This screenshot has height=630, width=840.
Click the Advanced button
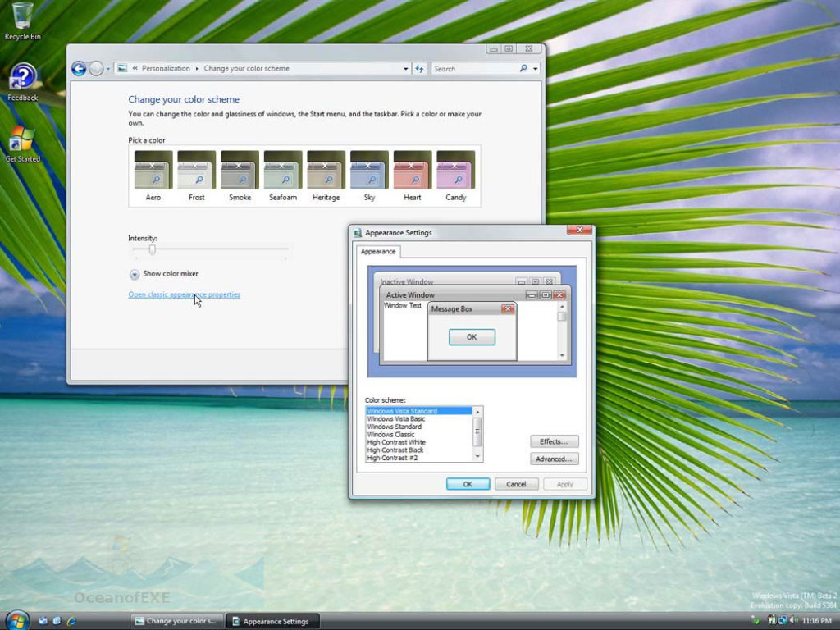point(555,459)
